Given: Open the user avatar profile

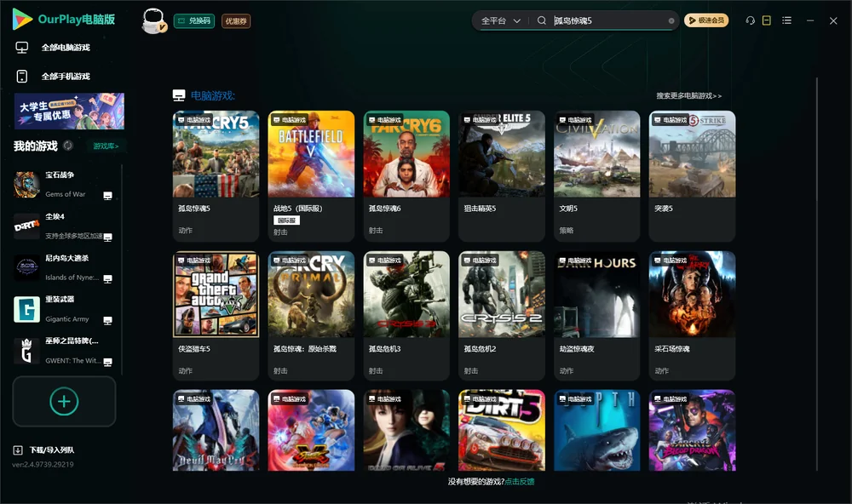Looking at the screenshot, I should [x=153, y=20].
